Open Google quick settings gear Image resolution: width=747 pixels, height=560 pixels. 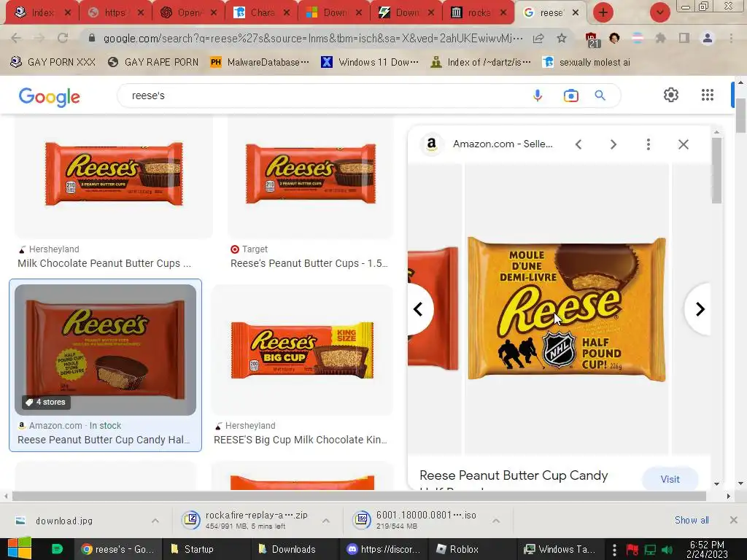coord(671,95)
